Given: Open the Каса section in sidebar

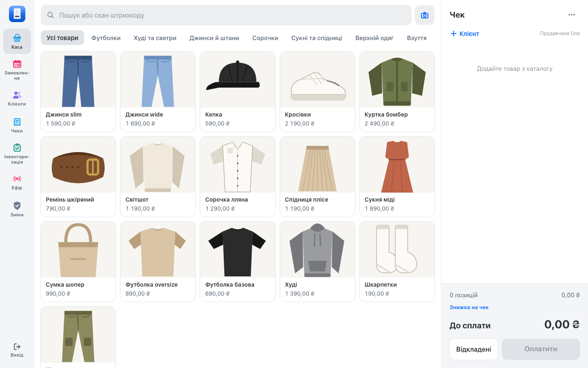Looking at the screenshot, I should 17,41.
